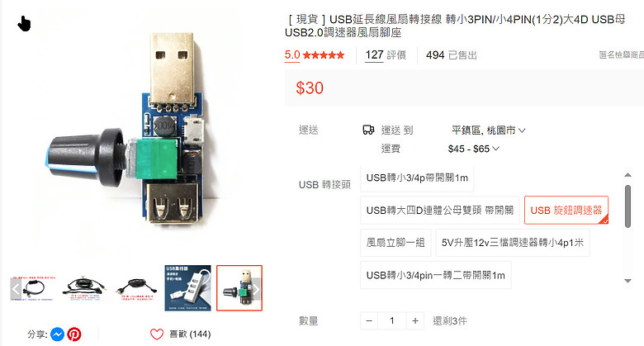Select USB轉小3/4p帶開關1m option
The image size is (644, 346).
[x=417, y=178]
